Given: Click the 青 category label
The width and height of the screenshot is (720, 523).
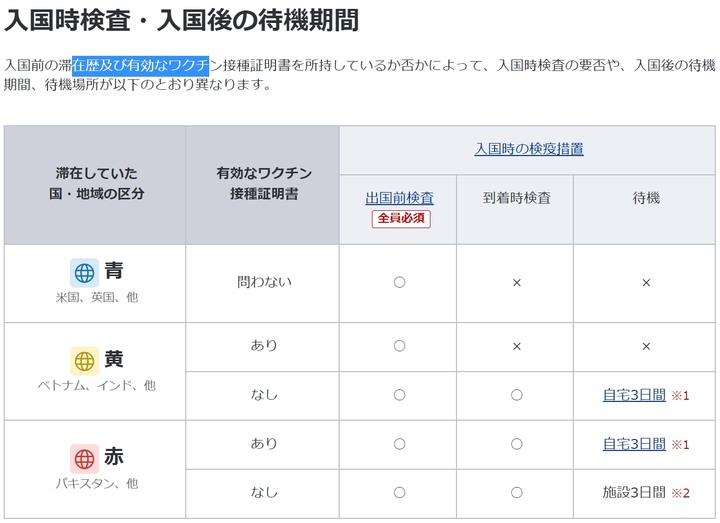Looking at the screenshot, I should pyautogui.click(x=114, y=271).
